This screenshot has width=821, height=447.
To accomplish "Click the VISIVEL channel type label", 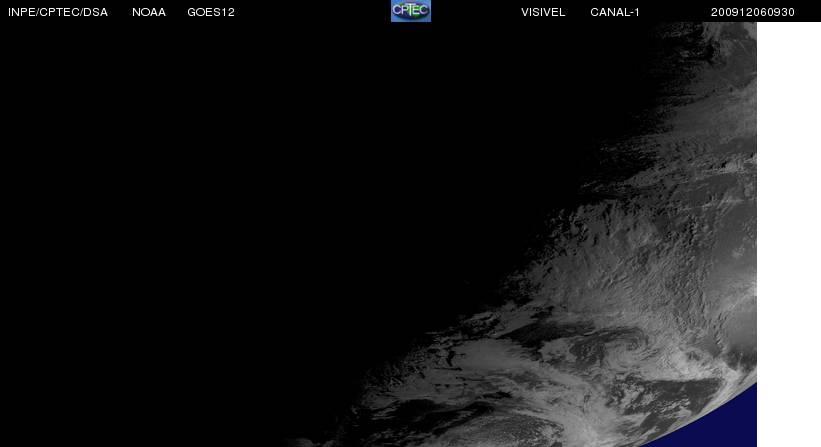I will (543, 12).
